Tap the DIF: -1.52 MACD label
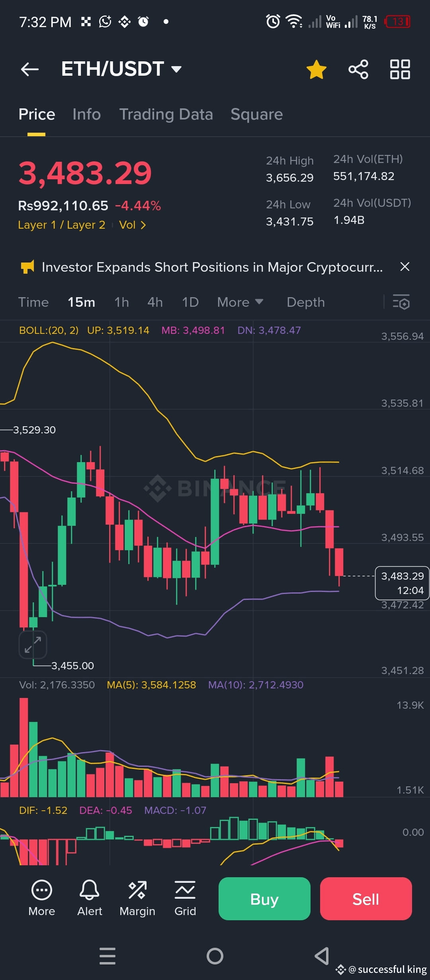430x980 pixels. 43,810
